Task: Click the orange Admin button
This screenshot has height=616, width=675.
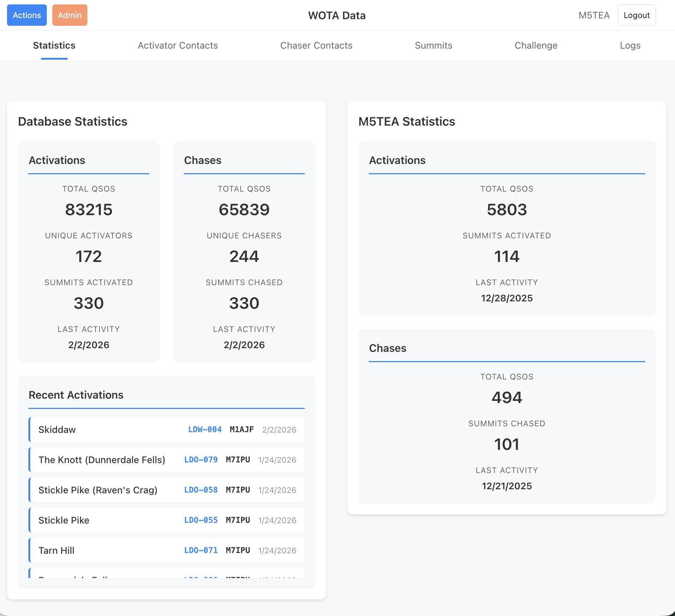Action: point(70,15)
